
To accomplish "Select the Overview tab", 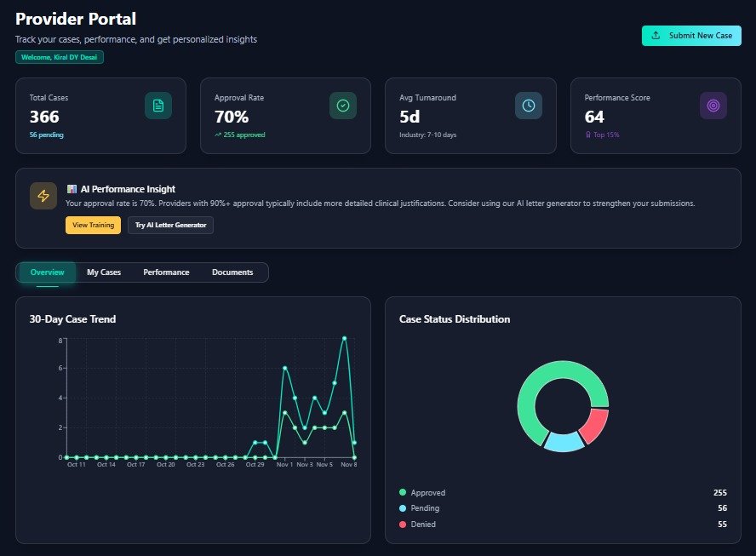I will pos(48,272).
